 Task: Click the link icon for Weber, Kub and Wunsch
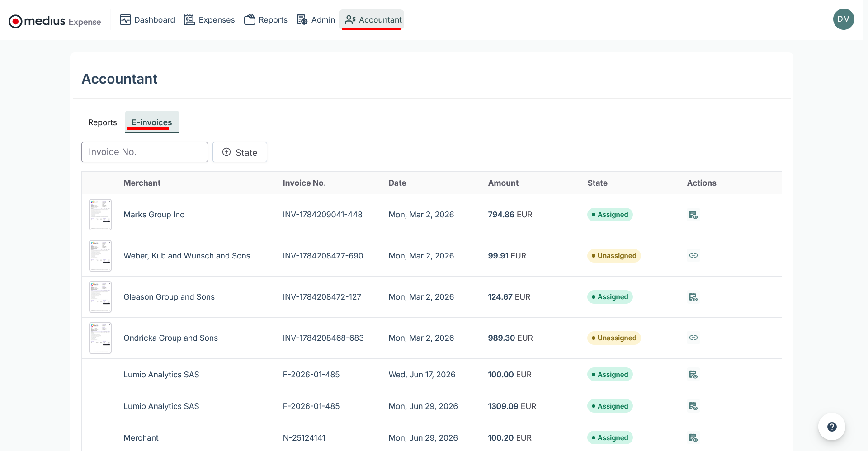[x=693, y=255]
